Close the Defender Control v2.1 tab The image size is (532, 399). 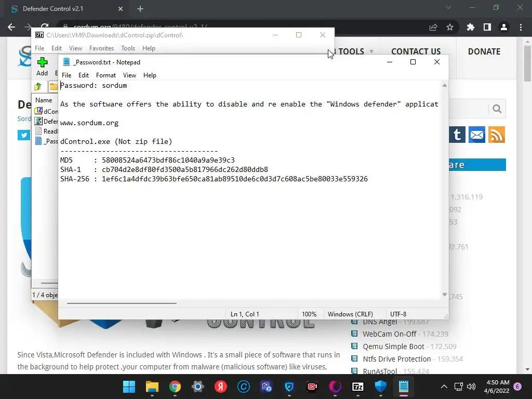click(x=121, y=9)
